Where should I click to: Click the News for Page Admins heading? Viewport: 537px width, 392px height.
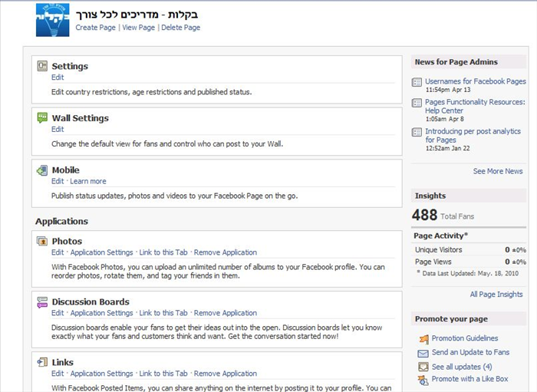click(456, 62)
